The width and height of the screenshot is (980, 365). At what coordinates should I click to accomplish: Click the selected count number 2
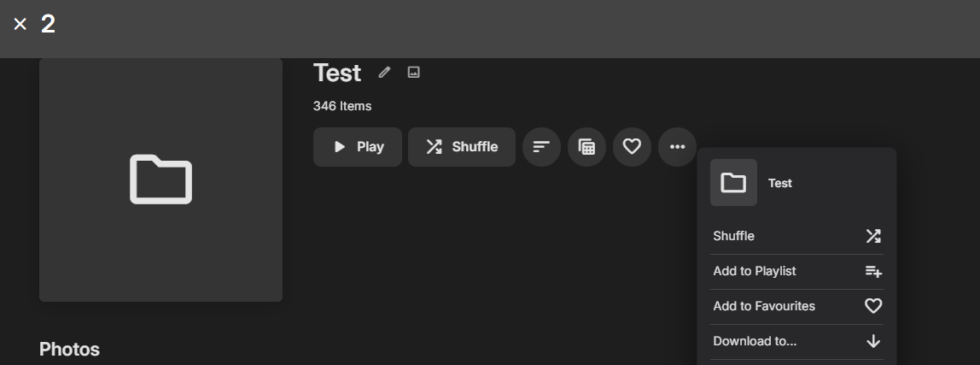(x=48, y=25)
